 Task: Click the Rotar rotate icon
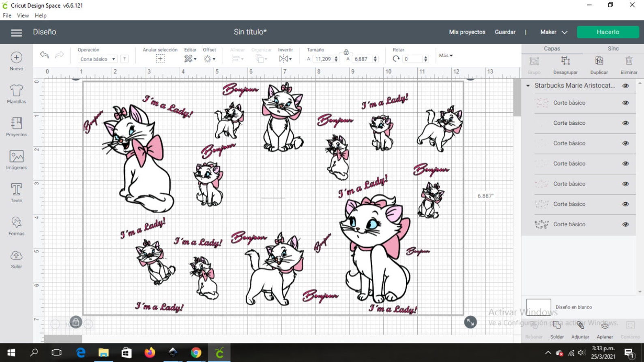coord(396,59)
